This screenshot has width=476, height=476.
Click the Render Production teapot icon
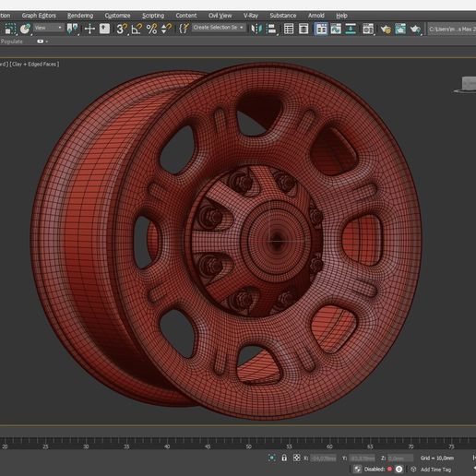pyautogui.click(x=415, y=29)
